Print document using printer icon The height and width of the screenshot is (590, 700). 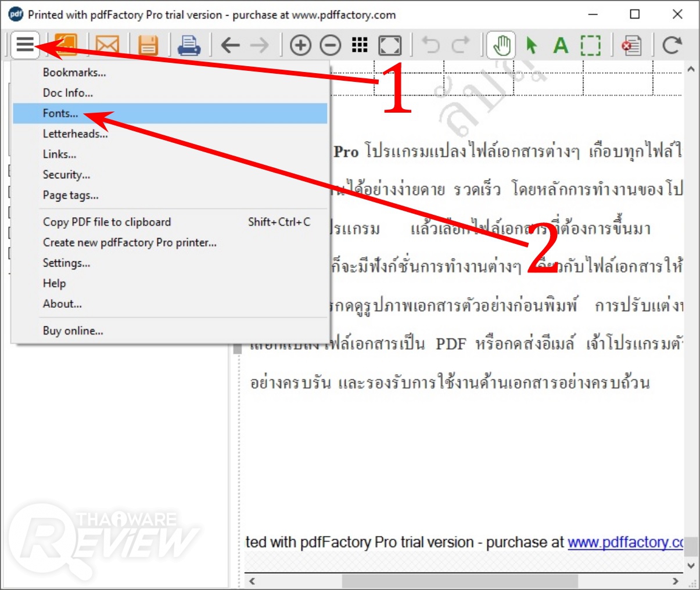click(x=189, y=45)
